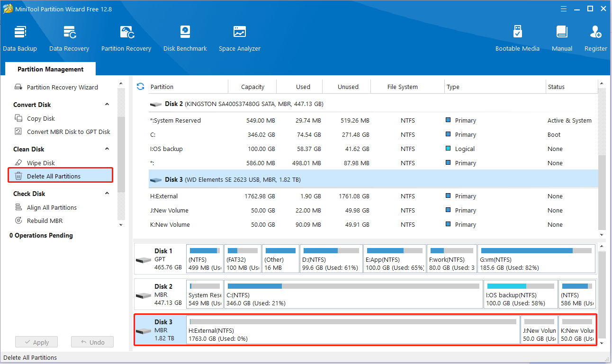Select the H:External partition row
Screen dimensions: 612x364
(x=373, y=196)
